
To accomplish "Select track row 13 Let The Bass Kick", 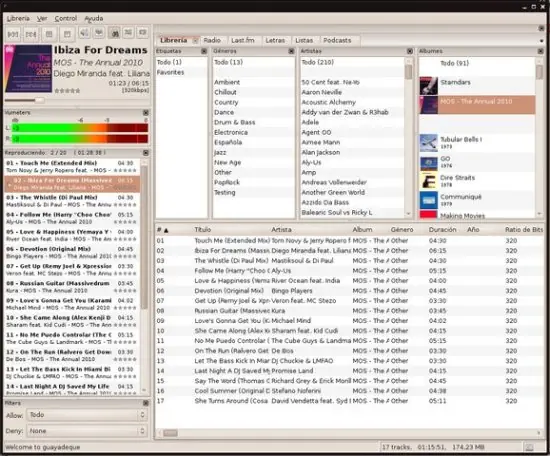I will point(349,361).
